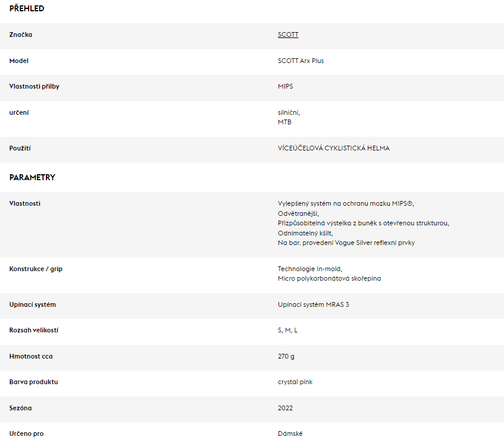Click the Vogue Silver reflexní prvky line
Screen dimensions: 504x443
346,243
